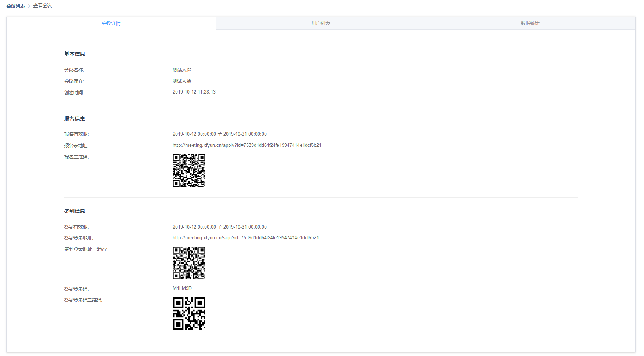The image size is (644, 356).
Task: Click the 创建时间 label
Action: [x=74, y=92]
